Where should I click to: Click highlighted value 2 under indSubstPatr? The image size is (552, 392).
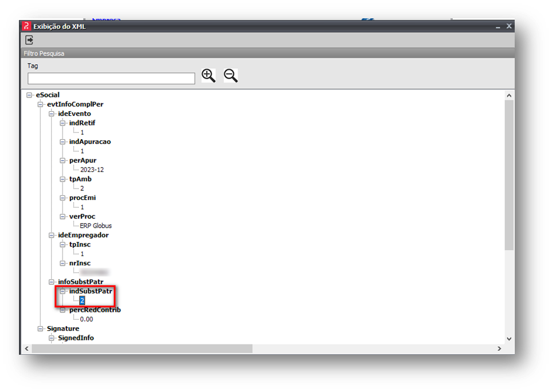click(x=82, y=301)
